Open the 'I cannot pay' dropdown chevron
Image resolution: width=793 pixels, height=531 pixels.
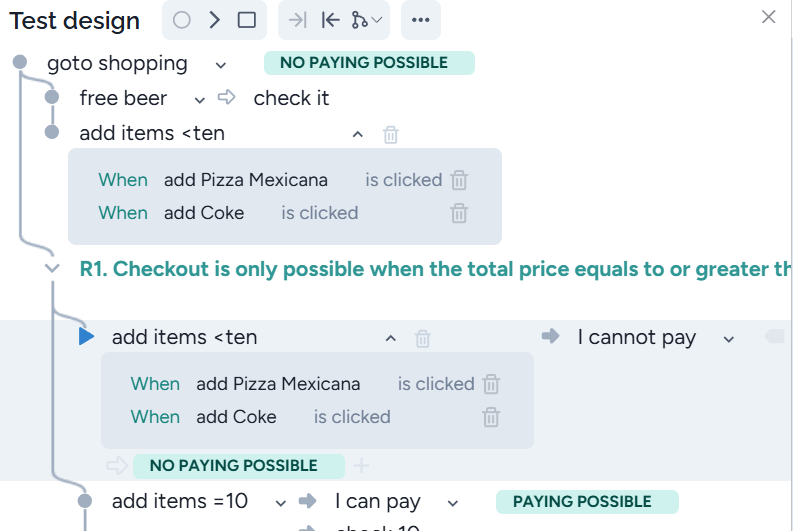(729, 339)
